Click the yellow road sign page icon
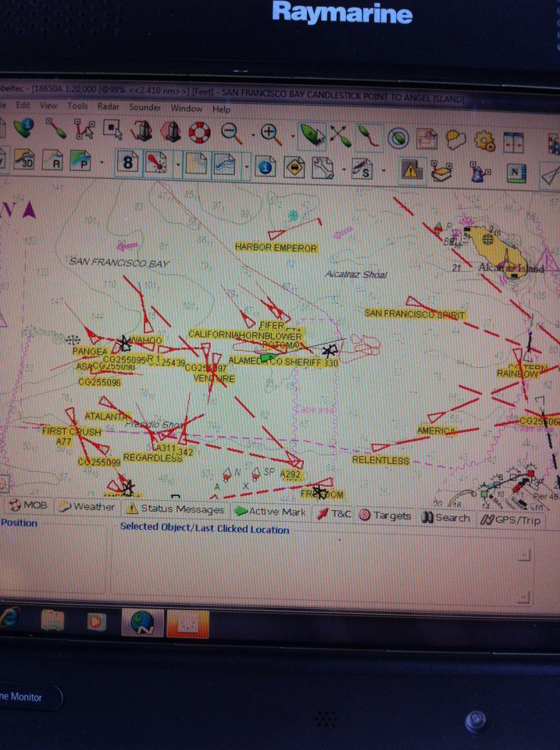This screenshot has width=560, height=750. click(294, 167)
